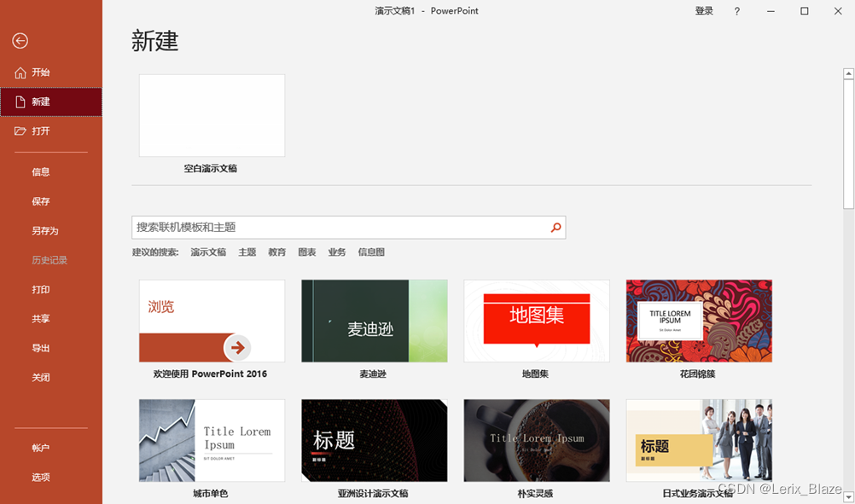This screenshot has height=504, width=855.
Task: Select the 城市单色 template thumbnail
Action: tap(212, 441)
